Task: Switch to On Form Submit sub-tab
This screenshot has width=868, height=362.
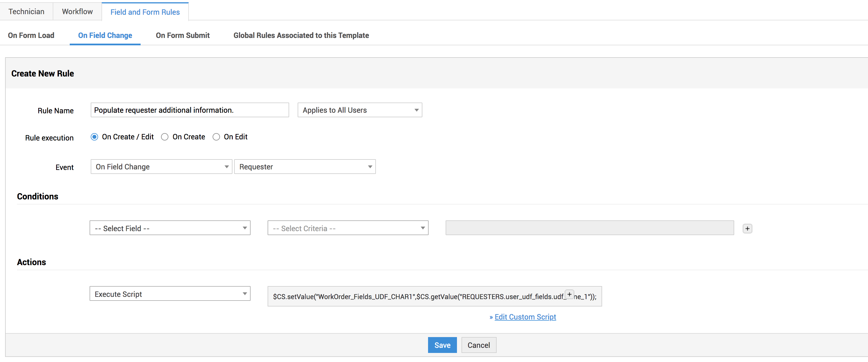Action: tap(183, 35)
